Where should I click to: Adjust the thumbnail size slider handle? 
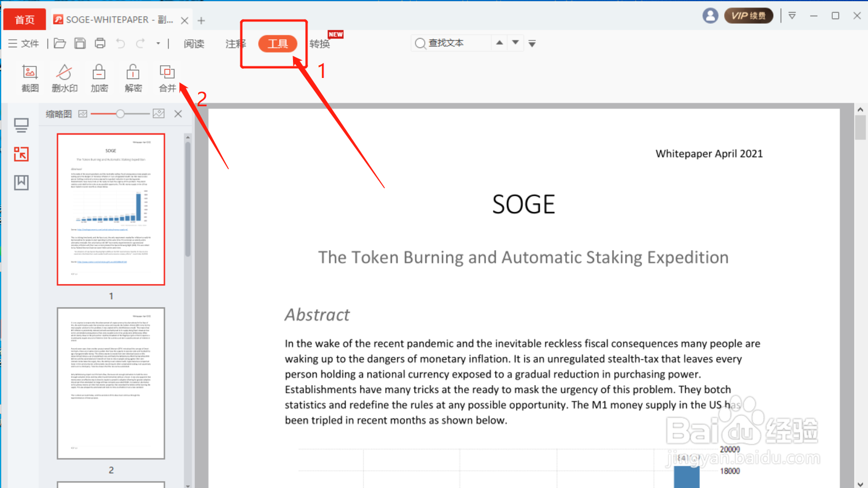coord(120,114)
